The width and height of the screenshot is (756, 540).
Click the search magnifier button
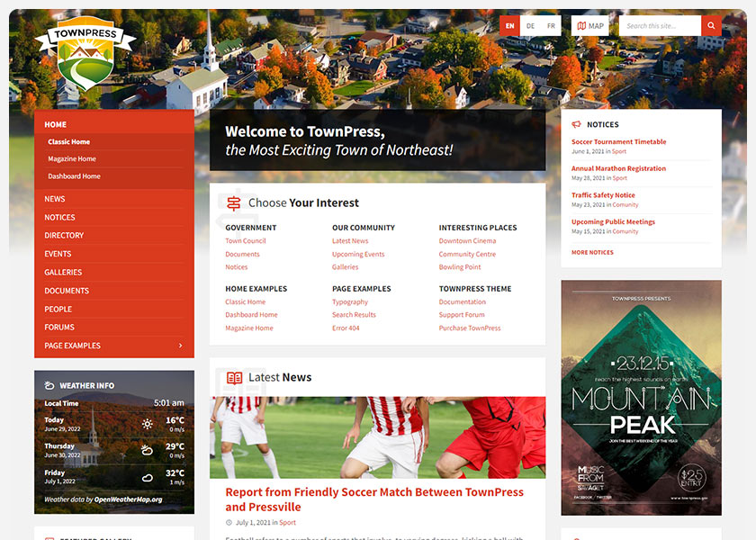[x=711, y=25]
